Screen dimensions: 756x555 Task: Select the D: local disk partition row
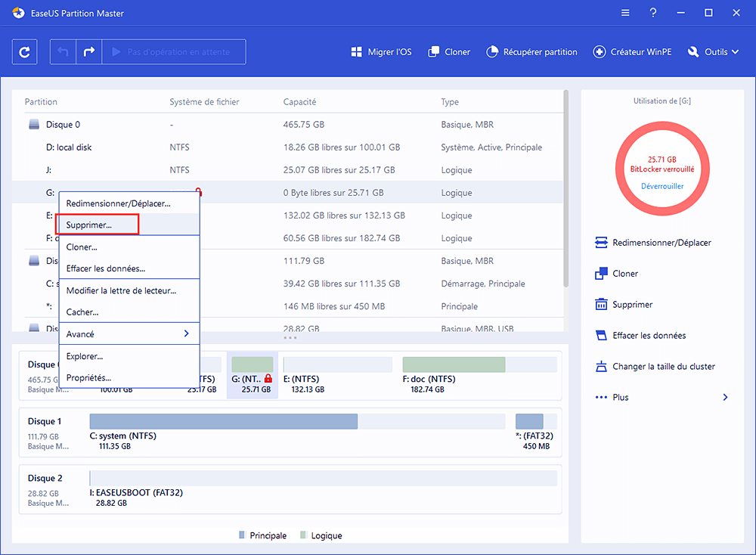click(287, 147)
